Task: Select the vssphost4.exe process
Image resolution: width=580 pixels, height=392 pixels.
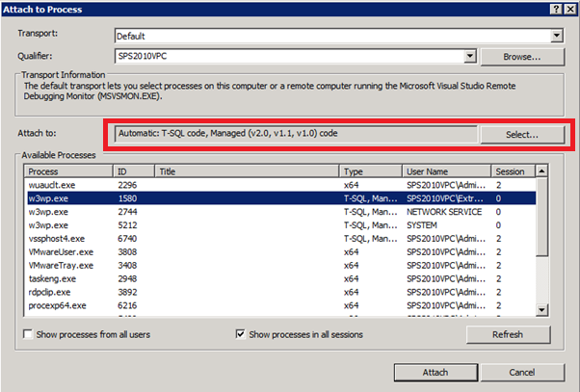Action: coord(281,239)
